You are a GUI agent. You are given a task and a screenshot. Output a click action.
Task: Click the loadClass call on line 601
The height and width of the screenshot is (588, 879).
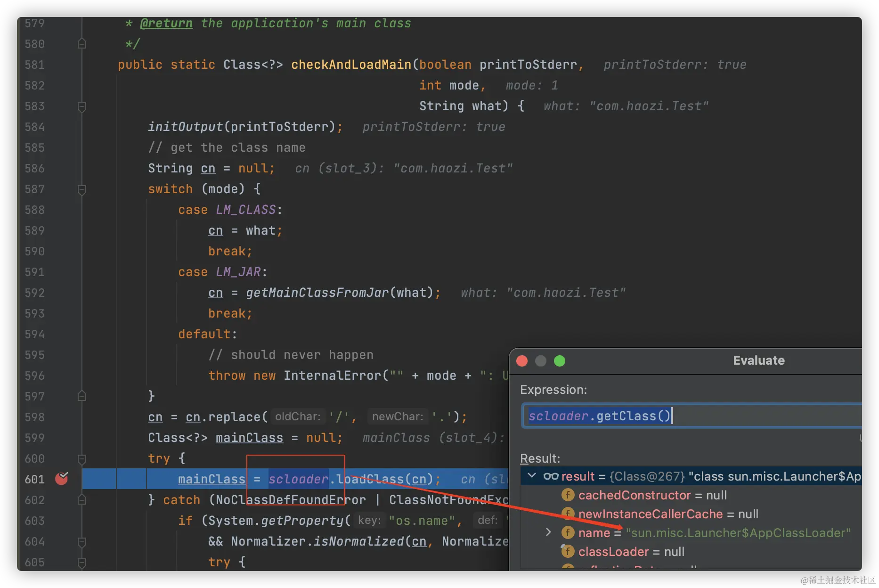point(370,479)
